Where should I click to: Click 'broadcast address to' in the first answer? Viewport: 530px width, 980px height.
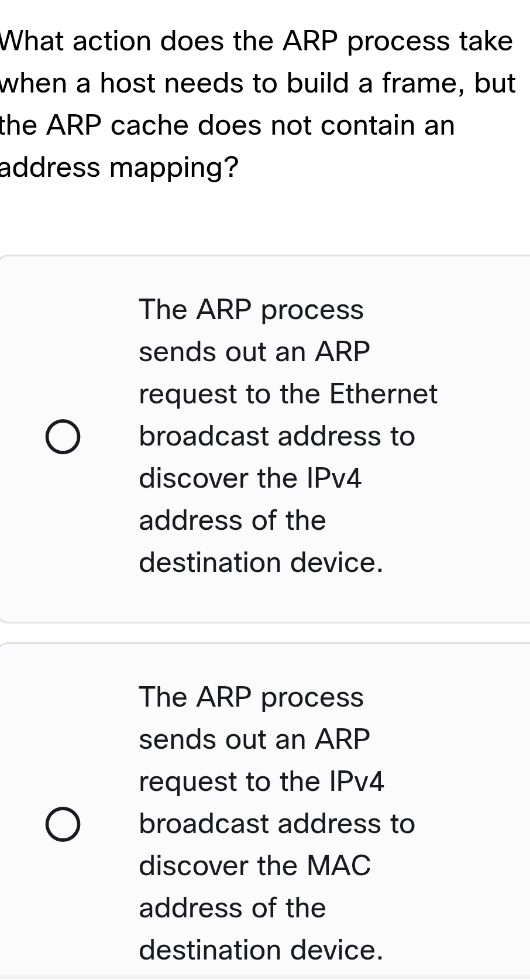click(x=277, y=436)
